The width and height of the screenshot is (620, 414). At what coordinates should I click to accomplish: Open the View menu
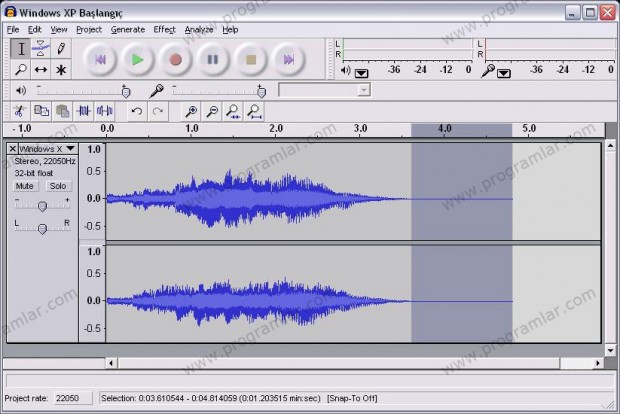(59, 30)
